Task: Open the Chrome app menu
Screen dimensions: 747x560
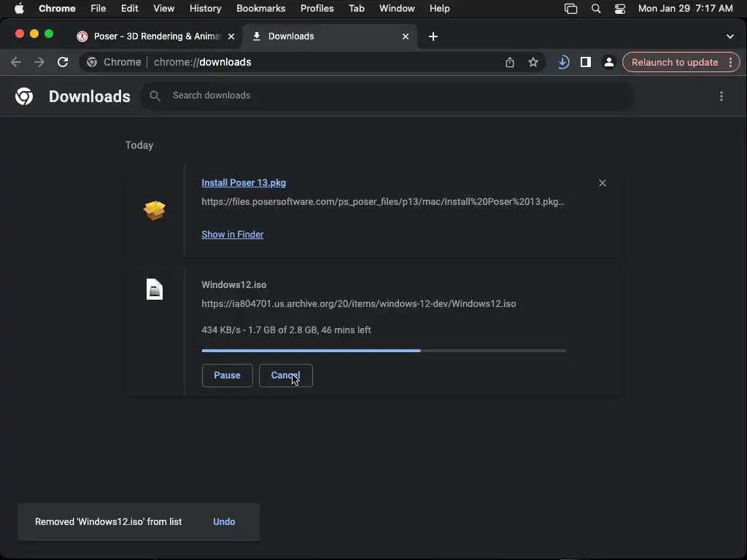Action: click(57, 9)
